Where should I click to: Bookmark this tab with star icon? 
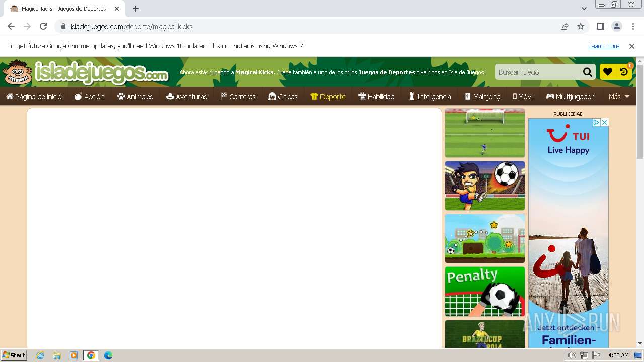[x=581, y=26]
